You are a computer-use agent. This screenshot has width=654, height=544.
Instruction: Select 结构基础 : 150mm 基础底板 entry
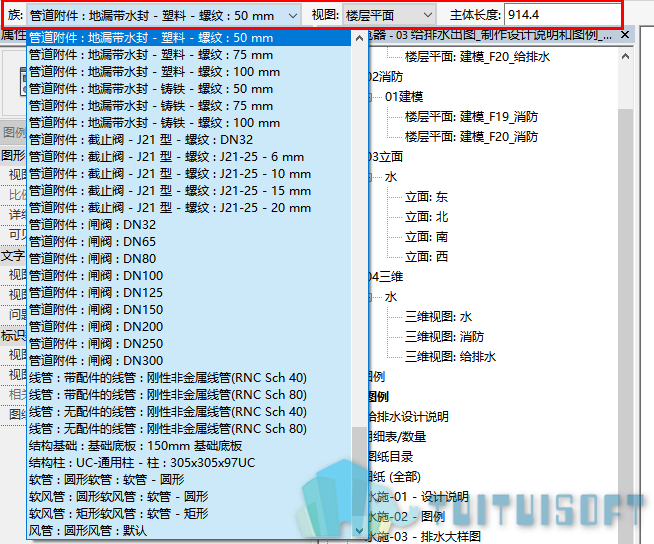189,446
